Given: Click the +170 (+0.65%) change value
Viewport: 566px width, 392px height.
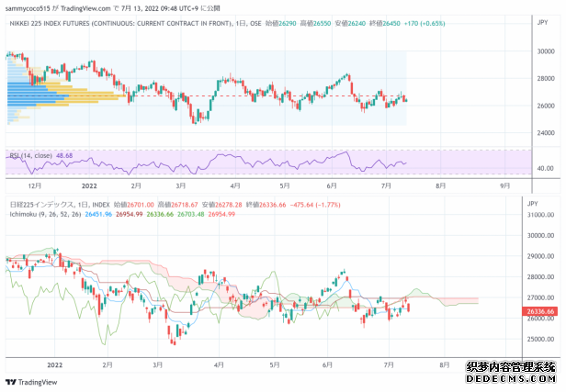Looking at the screenshot, I should [424, 24].
